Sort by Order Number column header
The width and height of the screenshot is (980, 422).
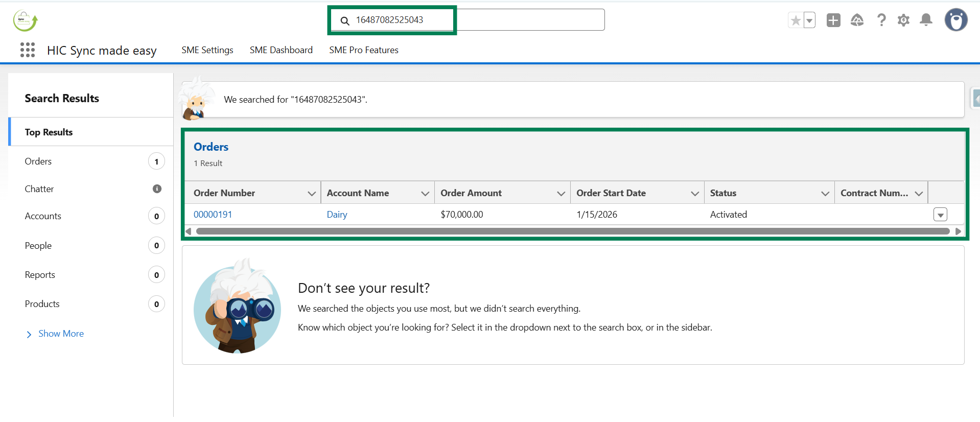point(224,193)
